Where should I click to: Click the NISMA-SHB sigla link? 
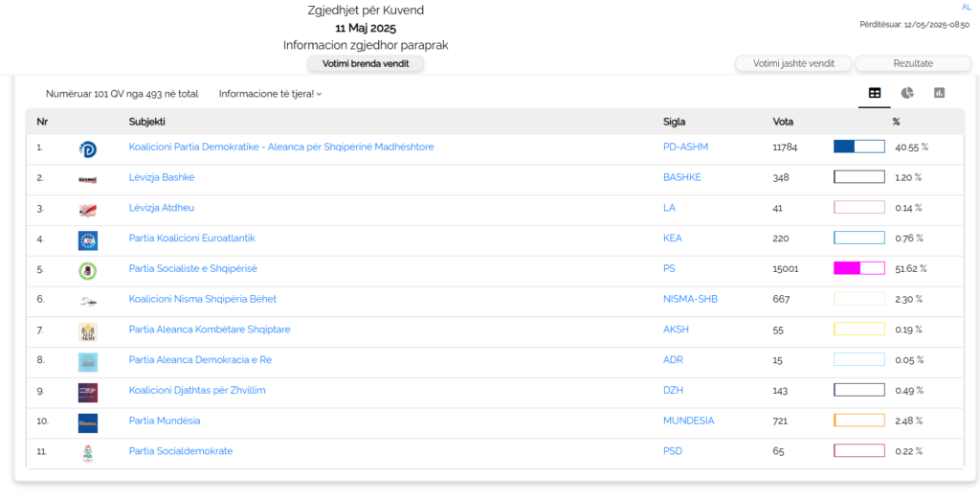pos(690,299)
